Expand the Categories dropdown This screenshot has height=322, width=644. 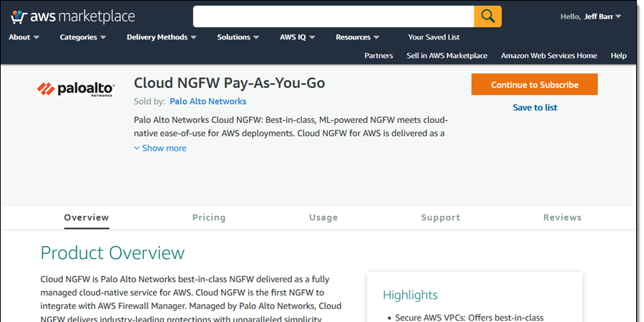tap(83, 37)
